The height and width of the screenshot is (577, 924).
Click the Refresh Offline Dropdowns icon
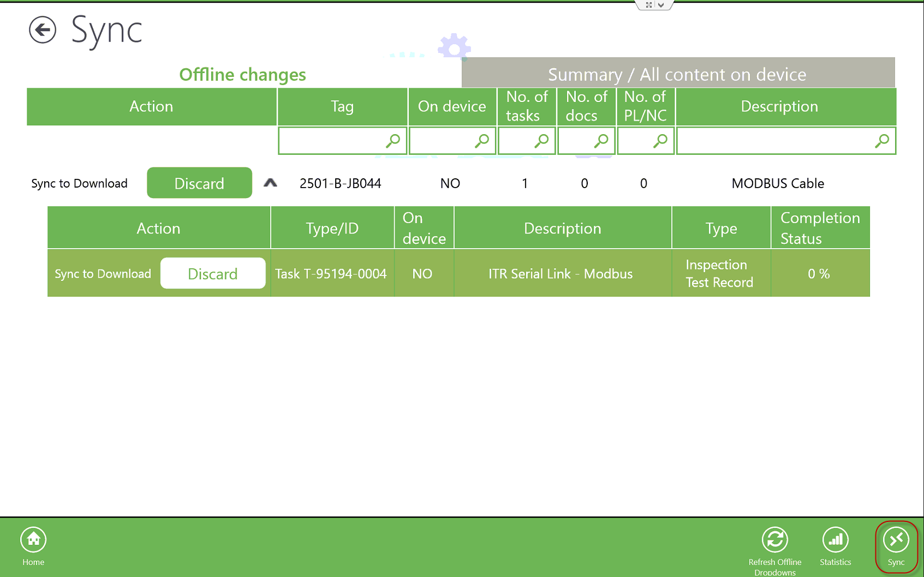pos(775,540)
